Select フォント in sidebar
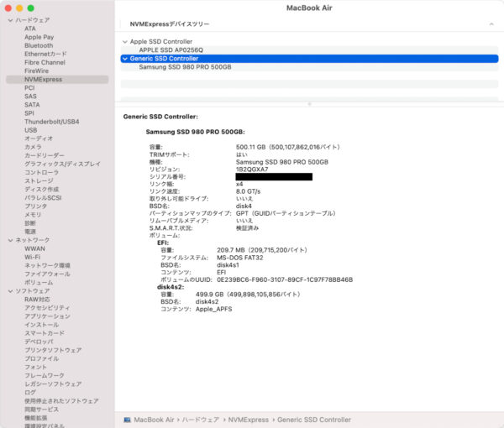The height and width of the screenshot is (428, 504). tap(35, 367)
